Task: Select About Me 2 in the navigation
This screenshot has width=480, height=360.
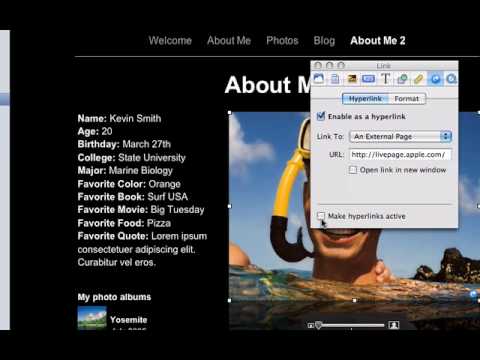Action: [378, 41]
